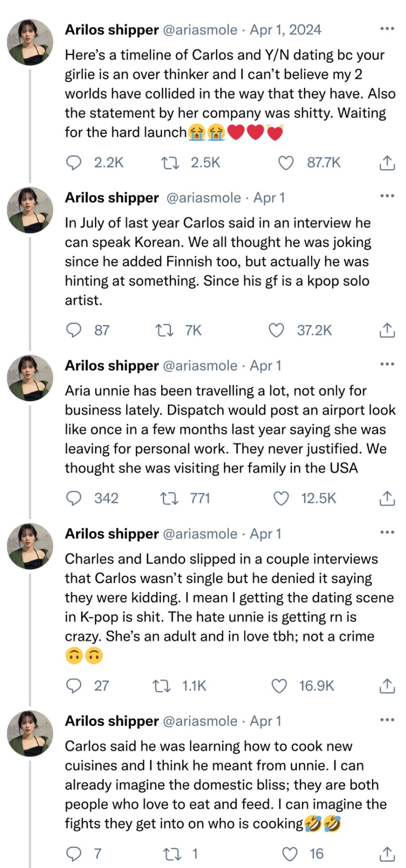This screenshot has width=406, height=868.
Task: Reply to the tweet with 342 replies
Action: [74, 498]
